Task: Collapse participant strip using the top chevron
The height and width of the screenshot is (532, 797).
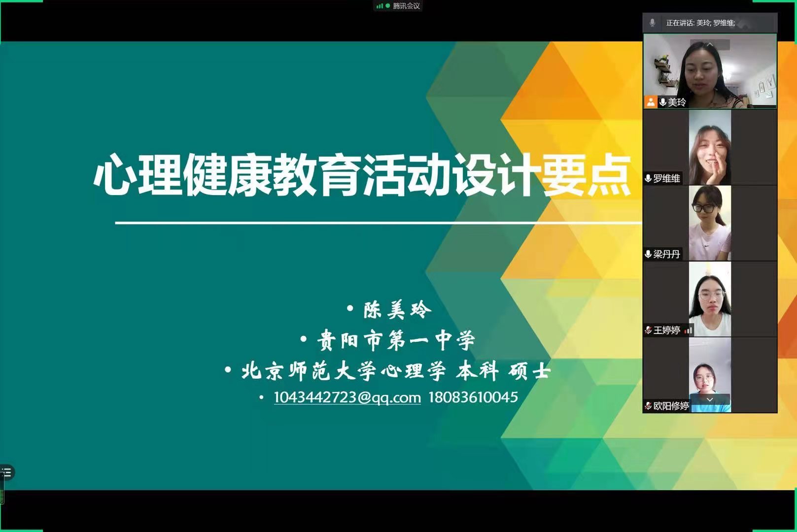Action: (710, 45)
